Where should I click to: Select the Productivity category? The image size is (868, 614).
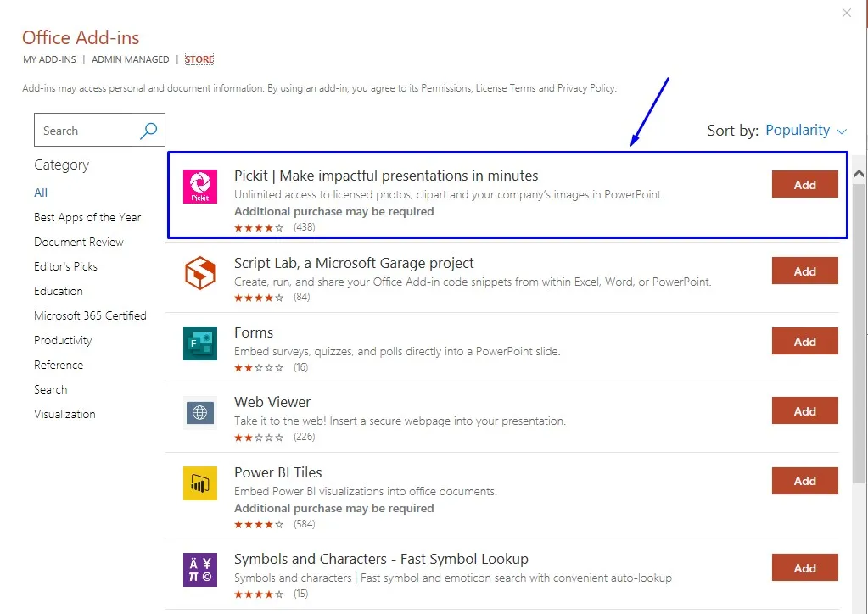click(x=63, y=340)
